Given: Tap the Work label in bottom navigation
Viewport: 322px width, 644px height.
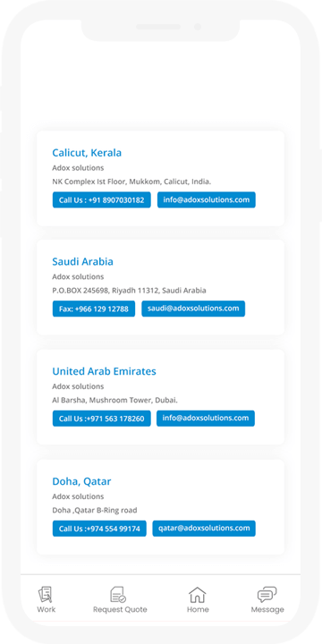Looking at the screenshot, I should tap(46, 609).
